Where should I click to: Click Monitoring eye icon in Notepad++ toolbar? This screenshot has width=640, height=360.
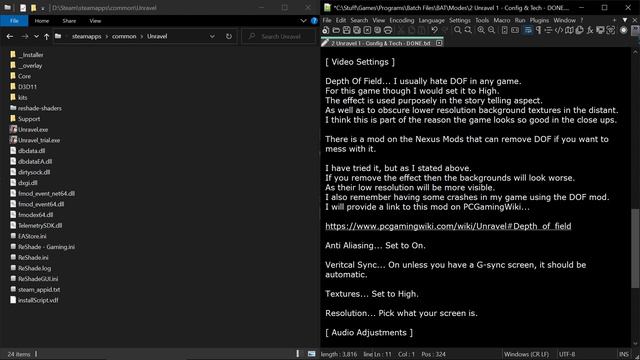611,30
